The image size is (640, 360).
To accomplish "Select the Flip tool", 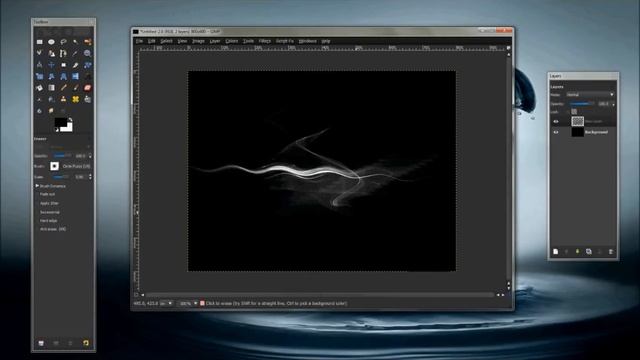I will 75,76.
